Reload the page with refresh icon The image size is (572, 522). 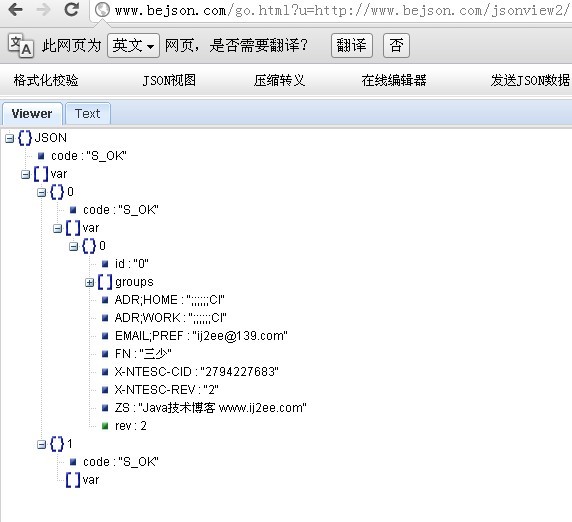(x=72, y=9)
